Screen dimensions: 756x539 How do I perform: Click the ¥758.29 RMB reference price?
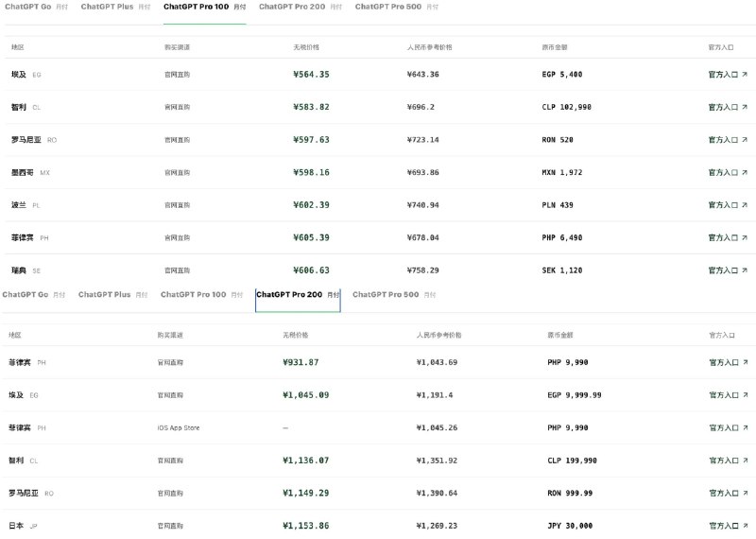pyautogui.click(x=422, y=270)
